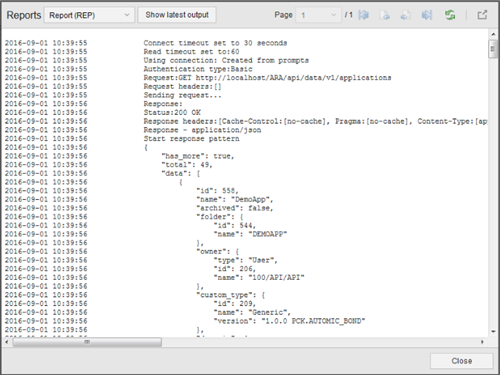
Task: Click the '"version": "1.0.0 PCK.AUTOMIC_BOND"' line
Action: (289, 321)
